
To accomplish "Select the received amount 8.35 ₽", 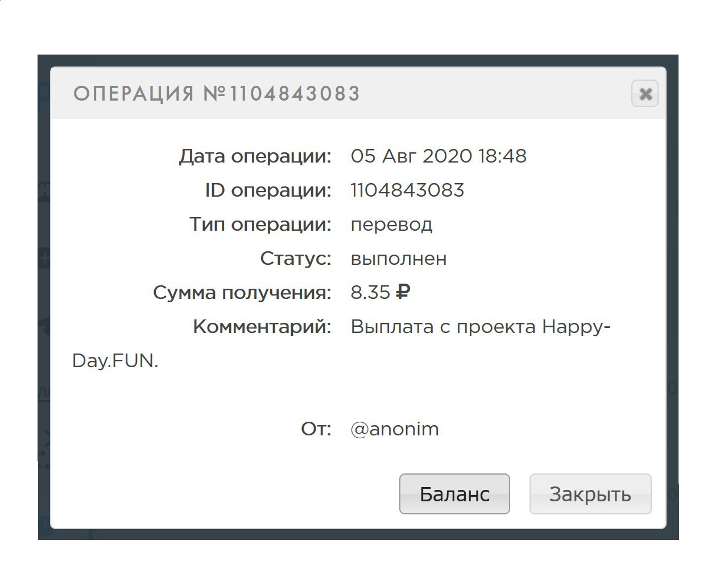I will click(x=380, y=293).
